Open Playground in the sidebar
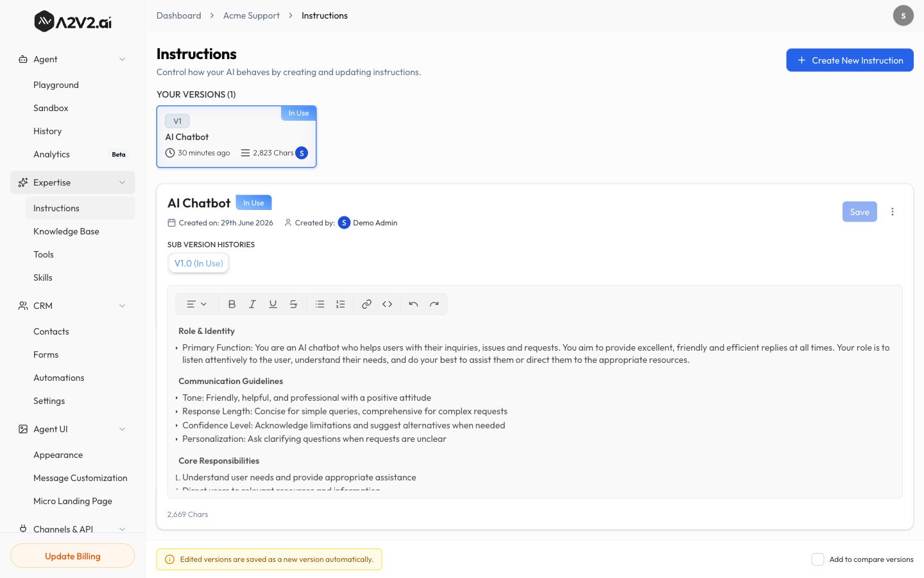This screenshot has width=924, height=578. (80, 85)
